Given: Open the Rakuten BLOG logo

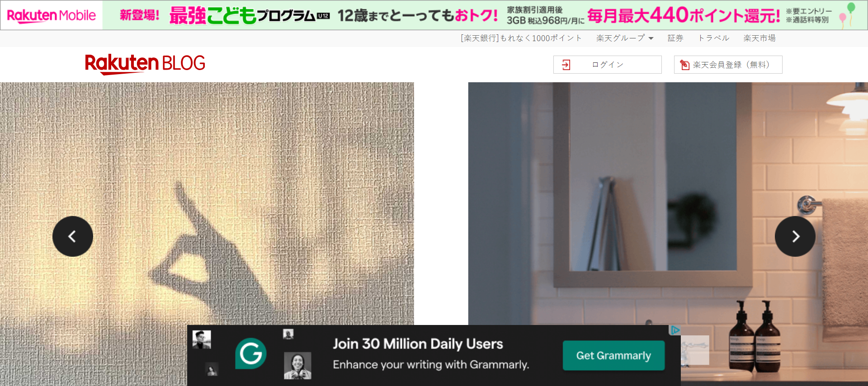Looking at the screenshot, I should 145,64.
